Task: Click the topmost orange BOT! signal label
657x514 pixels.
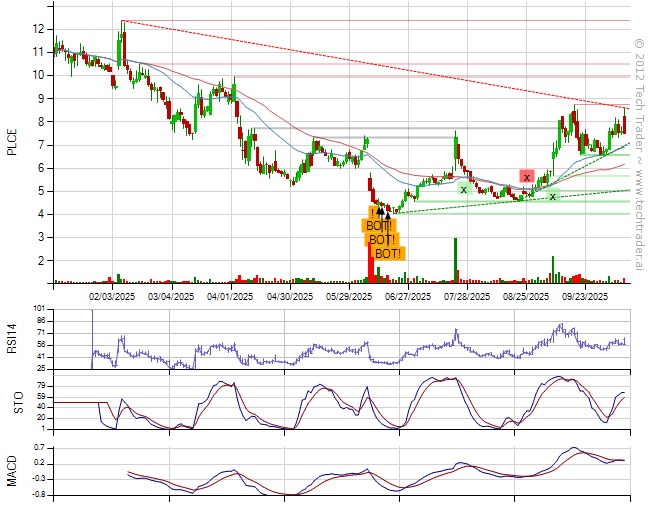Action: (x=380, y=226)
